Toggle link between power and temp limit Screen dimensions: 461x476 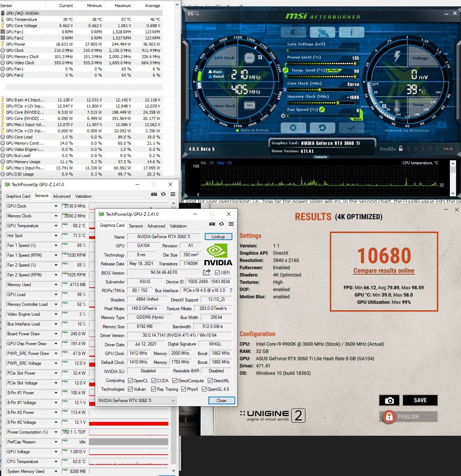tap(285, 70)
